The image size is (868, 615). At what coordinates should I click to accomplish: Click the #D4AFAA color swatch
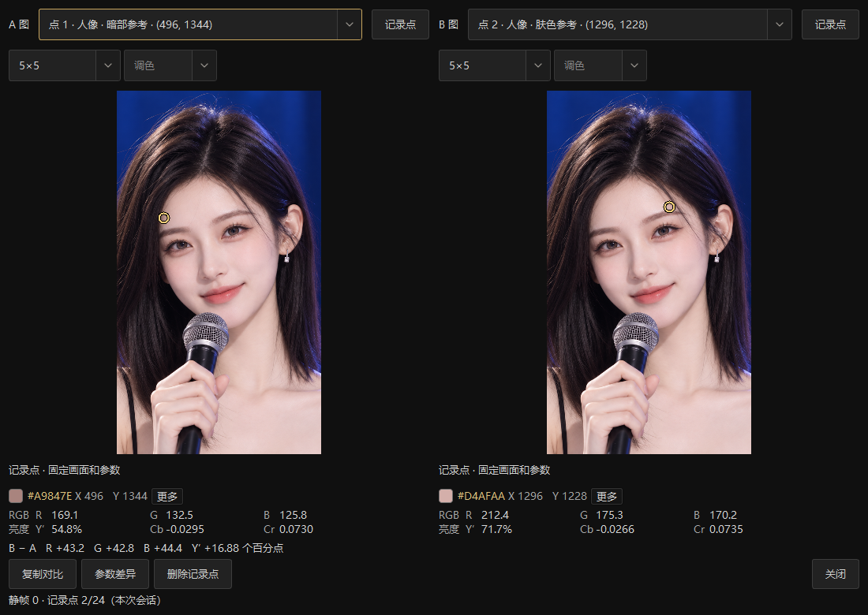(446, 495)
